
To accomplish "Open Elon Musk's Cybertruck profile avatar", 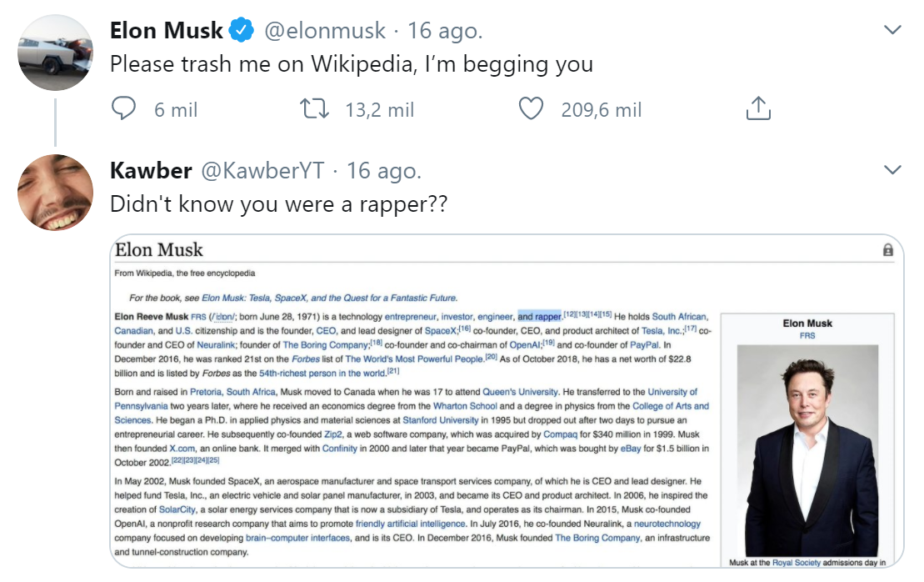I will point(55,53).
